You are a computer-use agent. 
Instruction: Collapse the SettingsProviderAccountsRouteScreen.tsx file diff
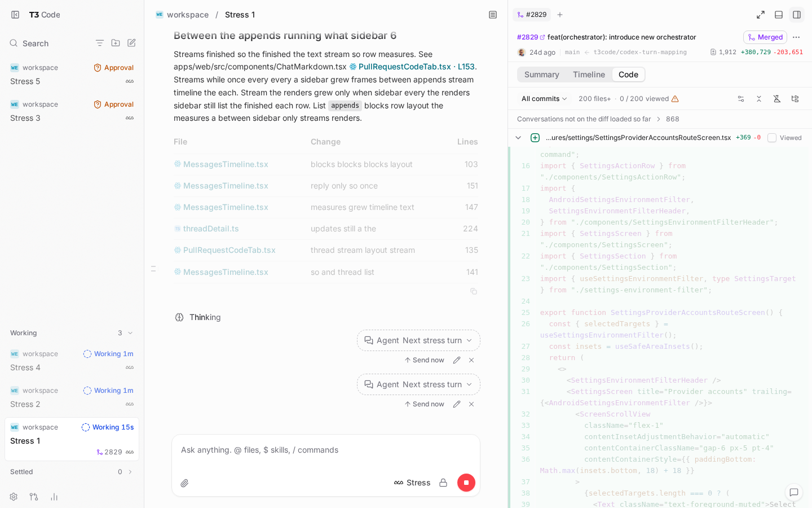point(518,138)
